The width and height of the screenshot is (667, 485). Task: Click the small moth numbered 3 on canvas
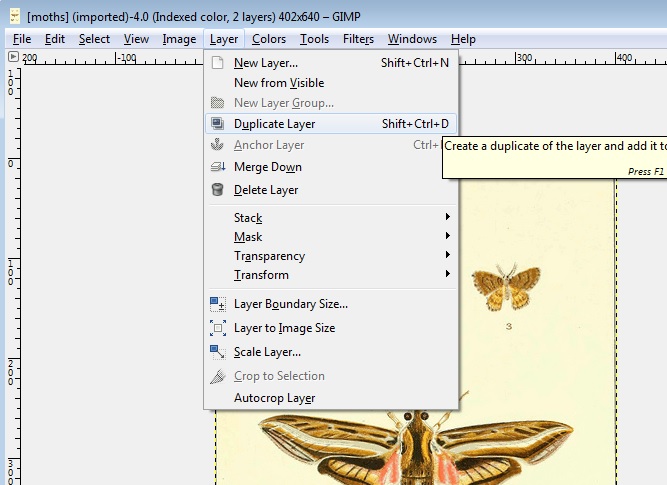(x=506, y=286)
